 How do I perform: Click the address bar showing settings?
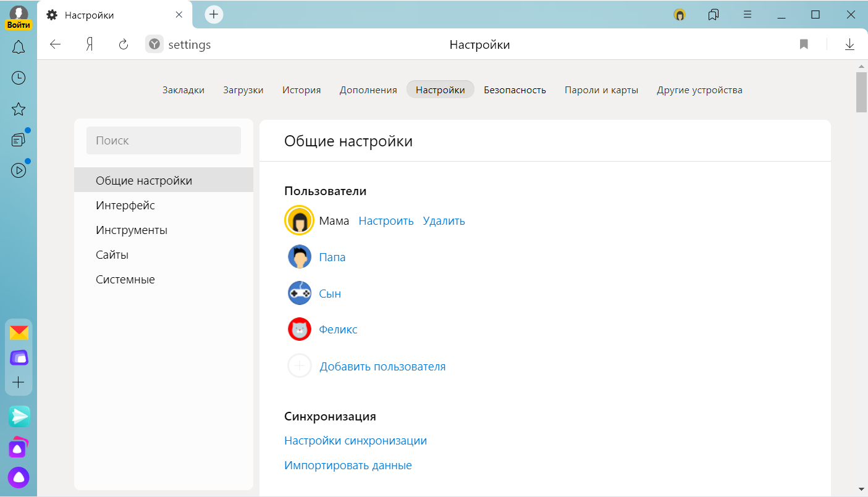[x=190, y=44]
